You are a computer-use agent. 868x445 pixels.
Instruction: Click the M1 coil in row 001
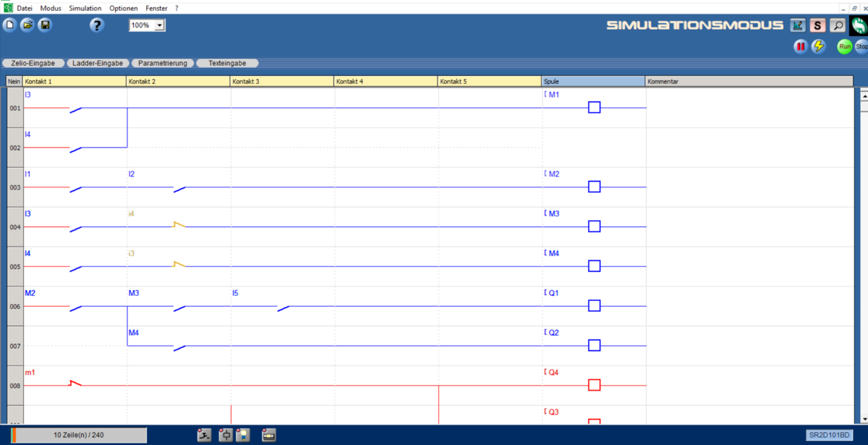(x=594, y=108)
